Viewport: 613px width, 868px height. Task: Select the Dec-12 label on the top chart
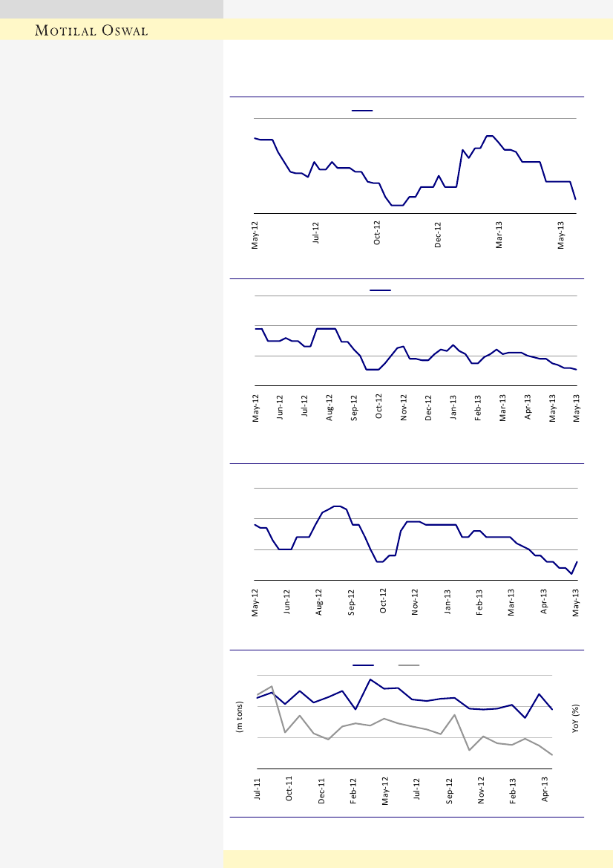tap(438, 234)
